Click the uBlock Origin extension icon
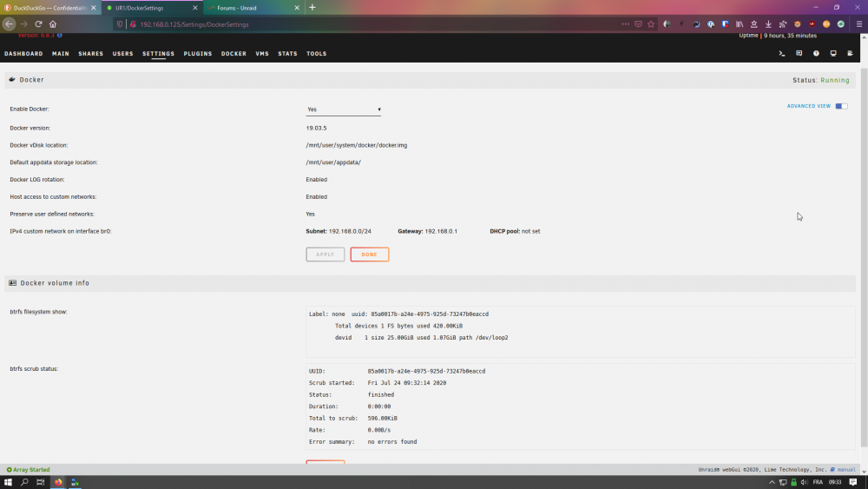The width and height of the screenshot is (868, 489). click(x=812, y=23)
